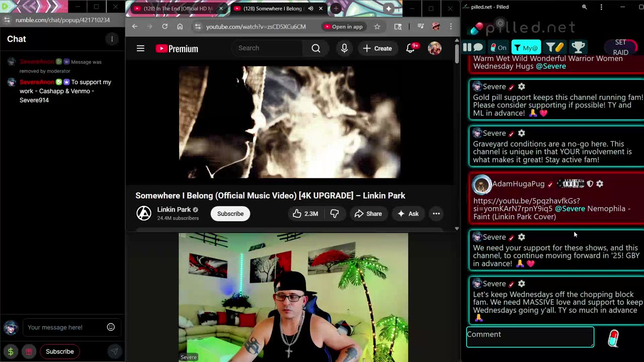The width and height of the screenshot is (644, 362).
Task: Open Rumble chat options three-dot menu
Action: tap(112, 39)
